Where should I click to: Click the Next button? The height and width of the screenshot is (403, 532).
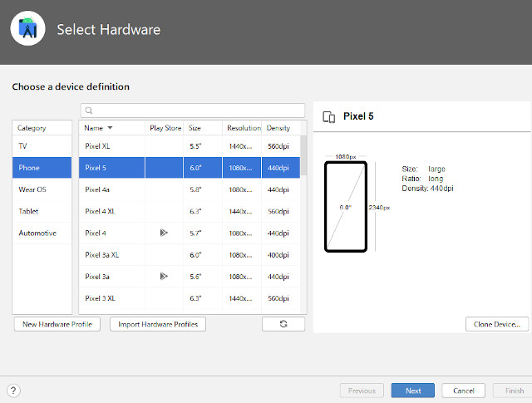(413, 391)
